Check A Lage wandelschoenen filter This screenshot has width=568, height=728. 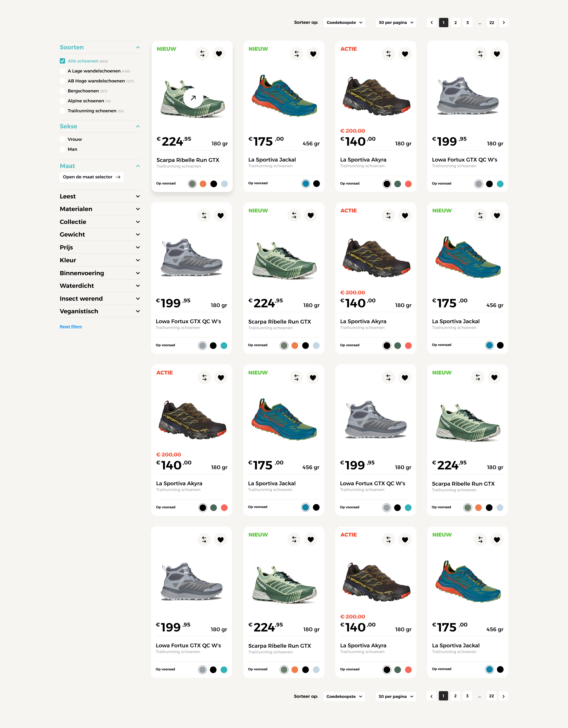[62, 71]
